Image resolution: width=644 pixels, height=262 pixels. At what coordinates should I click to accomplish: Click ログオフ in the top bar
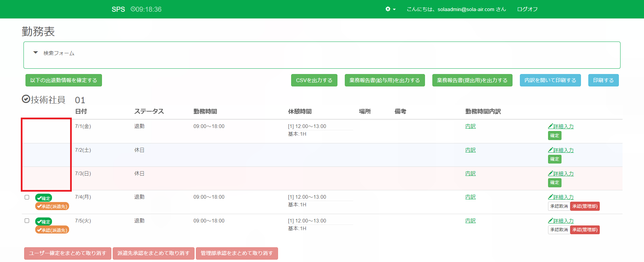point(527,9)
